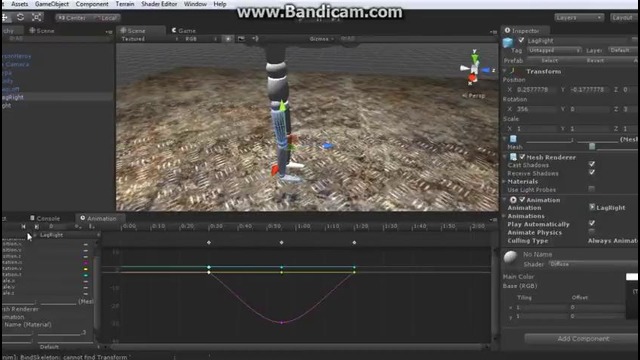Click the Add Component button

coord(583,339)
